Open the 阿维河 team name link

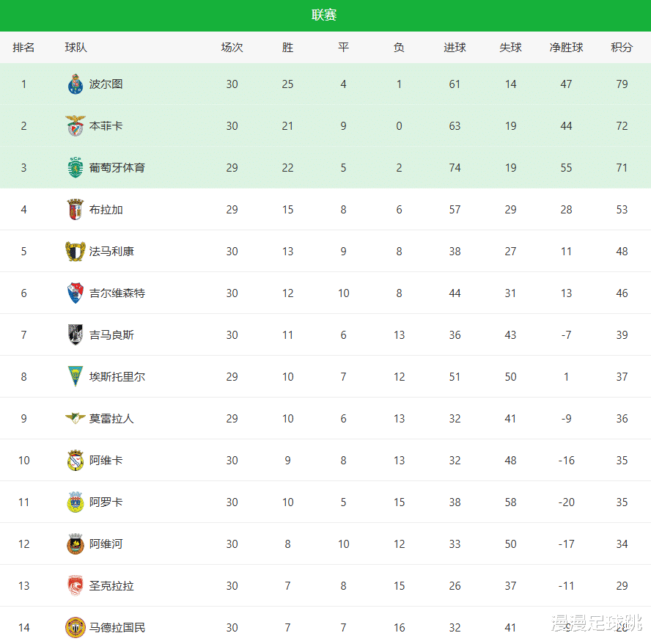(x=106, y=544)
